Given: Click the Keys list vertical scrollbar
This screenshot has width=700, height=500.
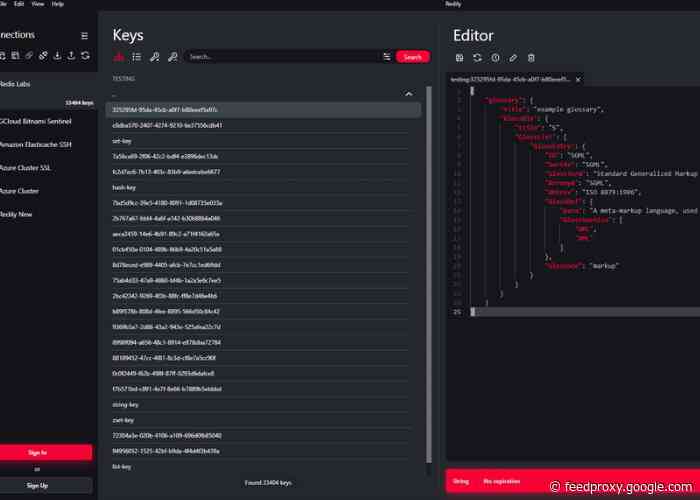Looking at the screenshot, I should (429, 275).
